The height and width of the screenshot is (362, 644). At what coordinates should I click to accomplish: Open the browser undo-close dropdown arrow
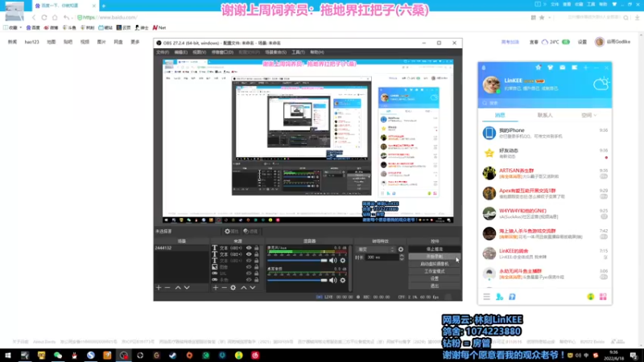(72, 18)
